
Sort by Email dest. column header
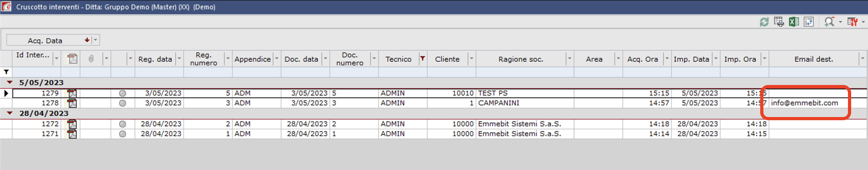pos(813,59)
